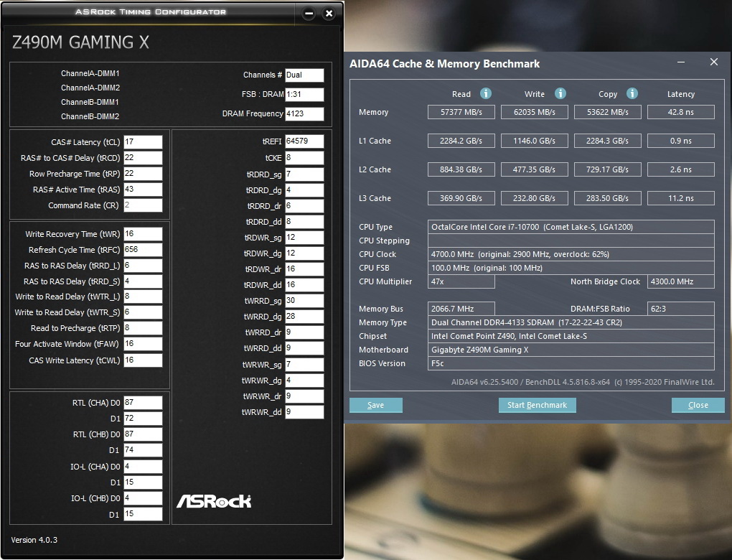This screenshot has width=732, height=560.
Task: Click the Memory Read result 57377 MB/s
Action: click(x=461, y=112)
